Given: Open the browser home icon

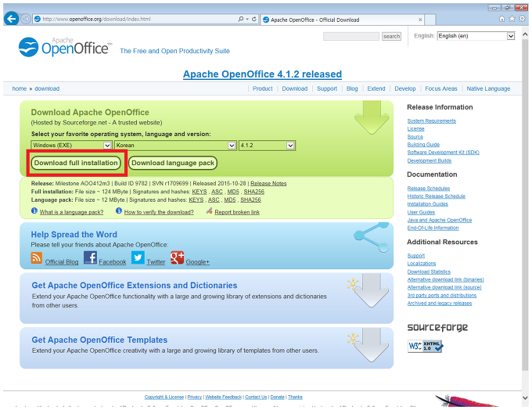Looking at the screenshot, I should tap(501, 19).
